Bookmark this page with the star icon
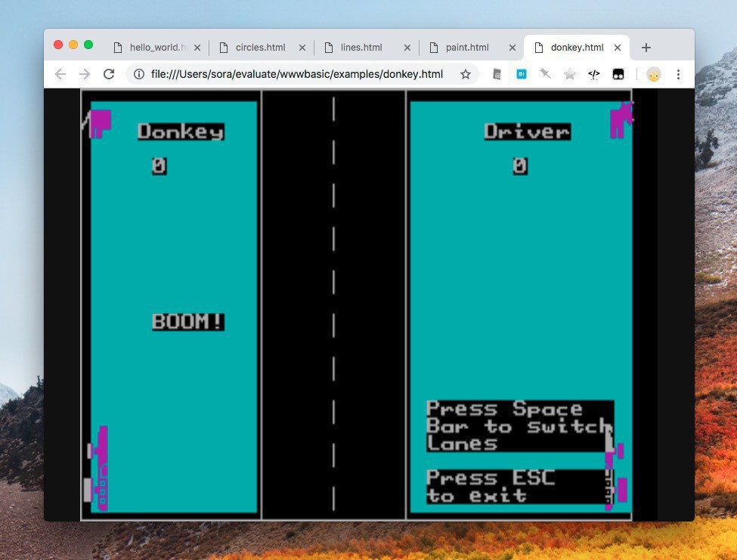The width and height of the screenshot is (737, 560). coord(466,74)
